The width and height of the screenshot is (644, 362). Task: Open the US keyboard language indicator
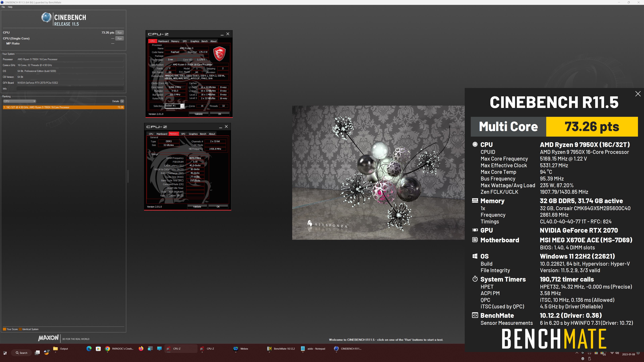[604, 354]
